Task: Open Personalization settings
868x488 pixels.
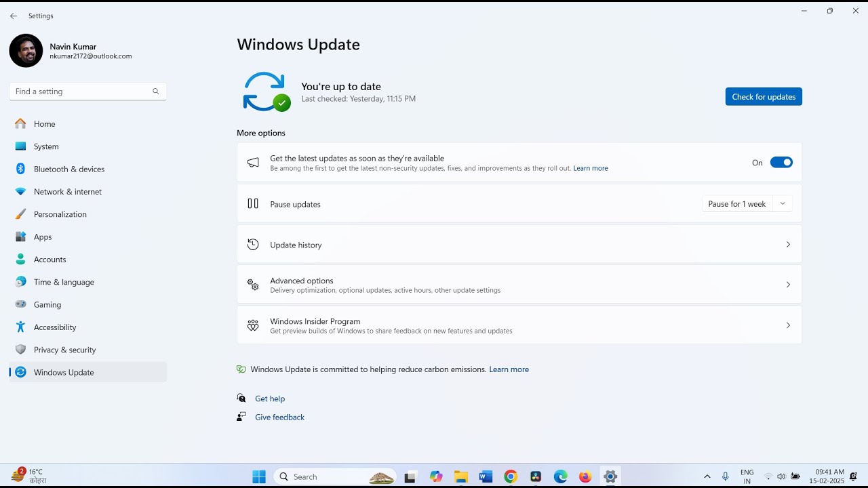Action: tap(87, 214)
